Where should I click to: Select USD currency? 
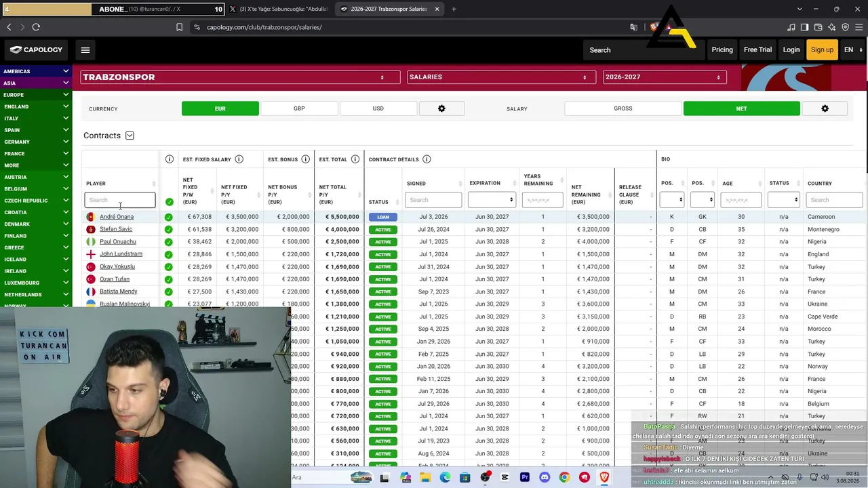pos(378,108)
